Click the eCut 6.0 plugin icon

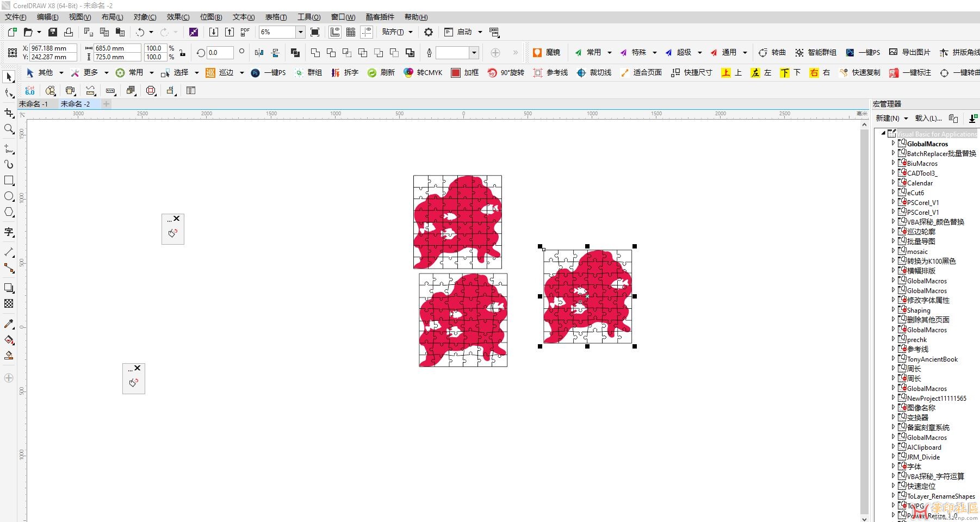30,91
